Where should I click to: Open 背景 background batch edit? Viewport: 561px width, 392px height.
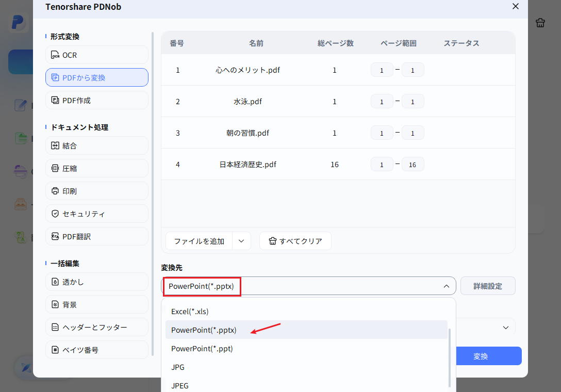[96, 305]
